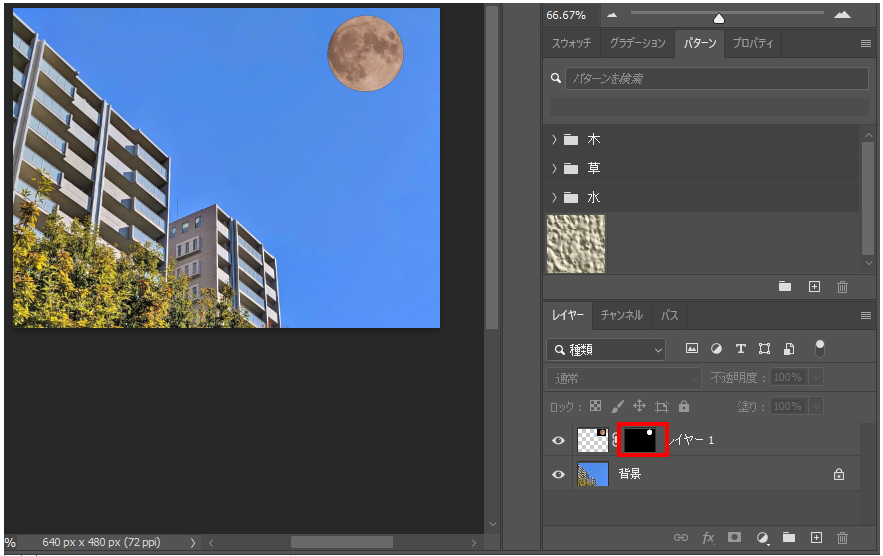Viewport: 883px width, 556px height.
Task: Expand the 草 pattern folder
Action: (554, 168)
